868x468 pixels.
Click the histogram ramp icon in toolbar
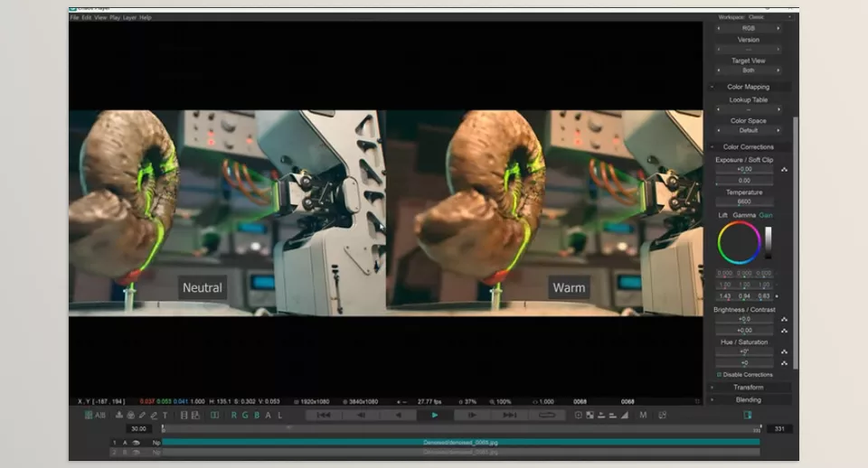point(625,415)
